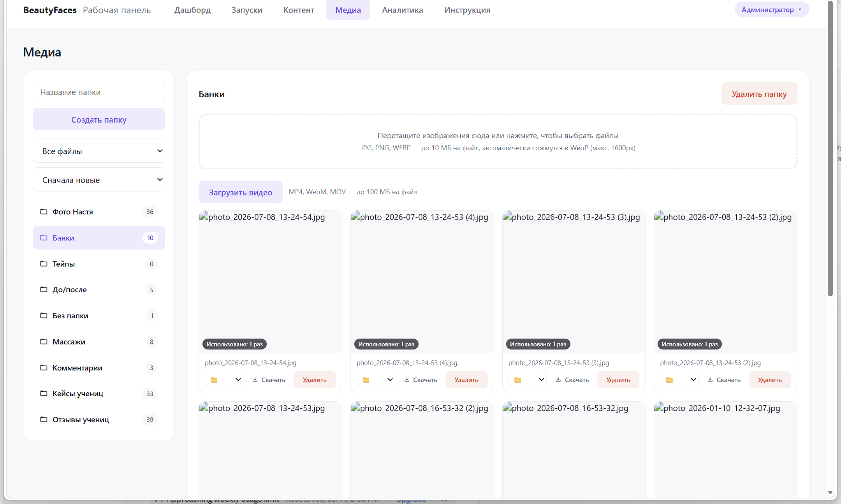This screenshot has height=504, width=841.
Task: Click the download icon under photo_2026-07-08_13-24-53 (3).jpg
Action: [x=558, y=380]
